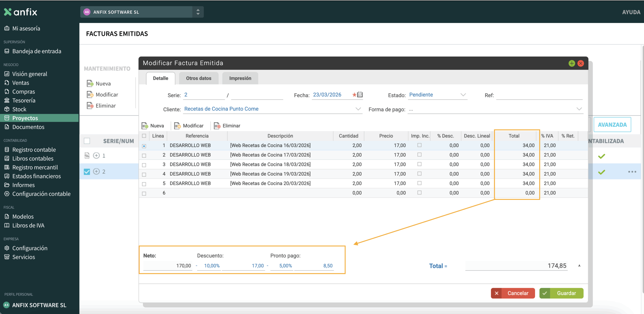Click the Ref input field

pyautogui.click(x=539, y=95)
